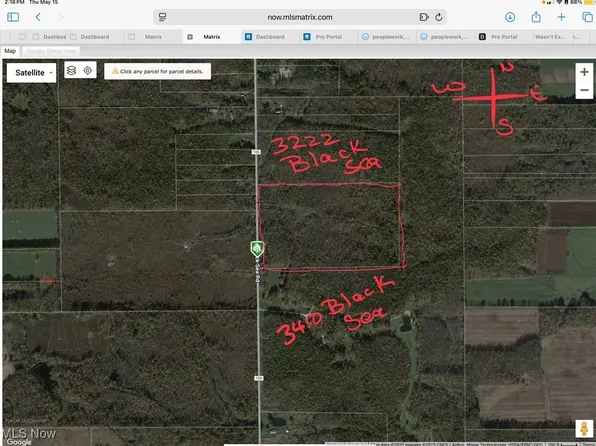Click the now.mlsmatrix.com address field
Image resolution: width=596 pixels, height=446 pixels.
pos(300,17)
